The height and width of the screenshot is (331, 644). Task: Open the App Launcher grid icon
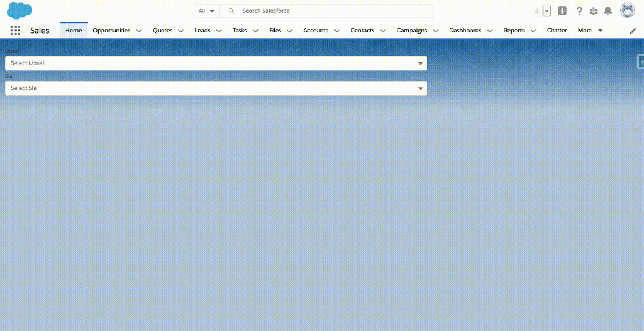[16, 30]
